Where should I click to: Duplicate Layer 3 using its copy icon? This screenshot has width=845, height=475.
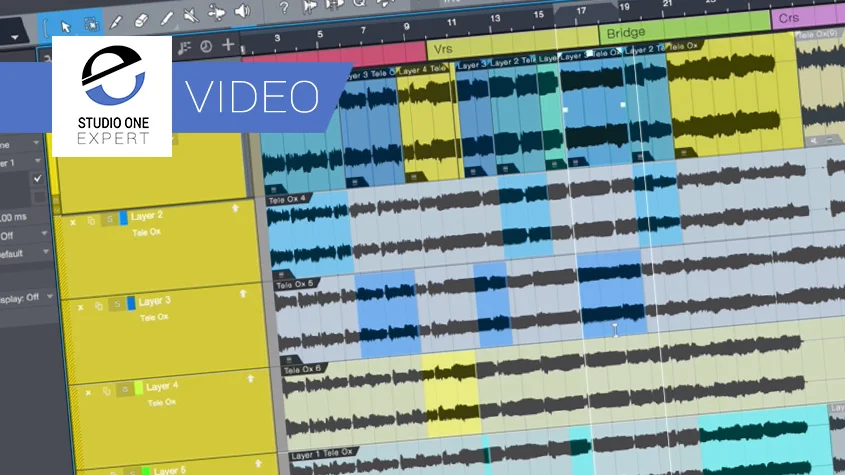(x=99, y=306)
